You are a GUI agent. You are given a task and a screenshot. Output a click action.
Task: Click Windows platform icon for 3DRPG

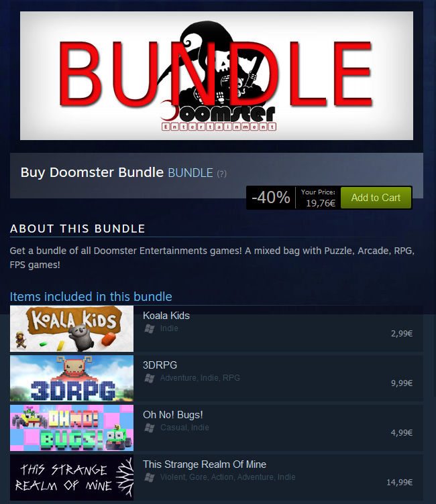click(150, 378)
